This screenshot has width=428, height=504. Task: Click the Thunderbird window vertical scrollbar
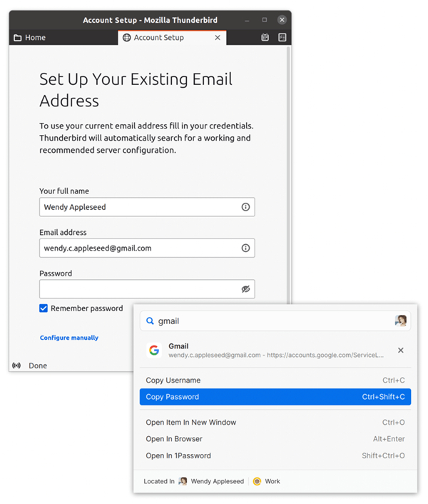pyautogui.click(x=289, y=173)
